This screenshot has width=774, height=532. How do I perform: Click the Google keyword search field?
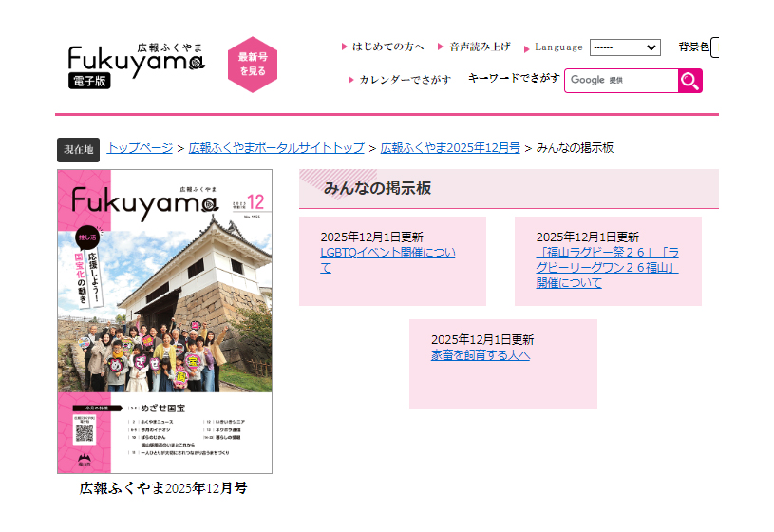[x=621, y=81]
